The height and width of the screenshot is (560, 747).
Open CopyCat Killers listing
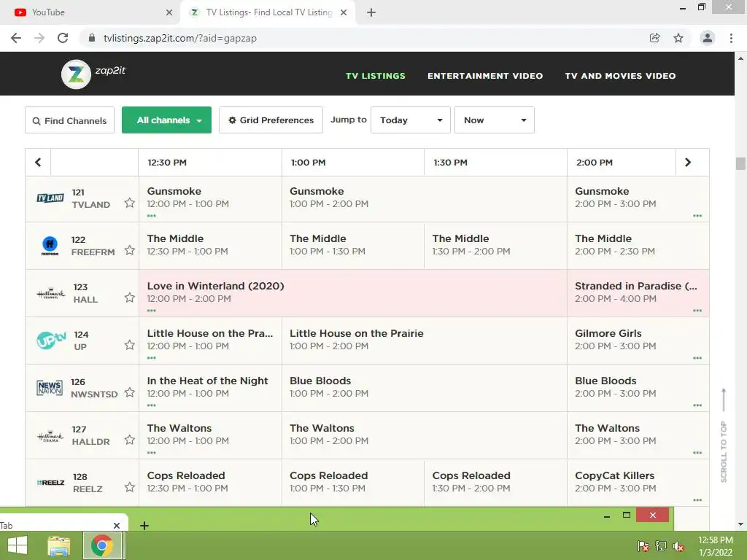pos(638,483)
